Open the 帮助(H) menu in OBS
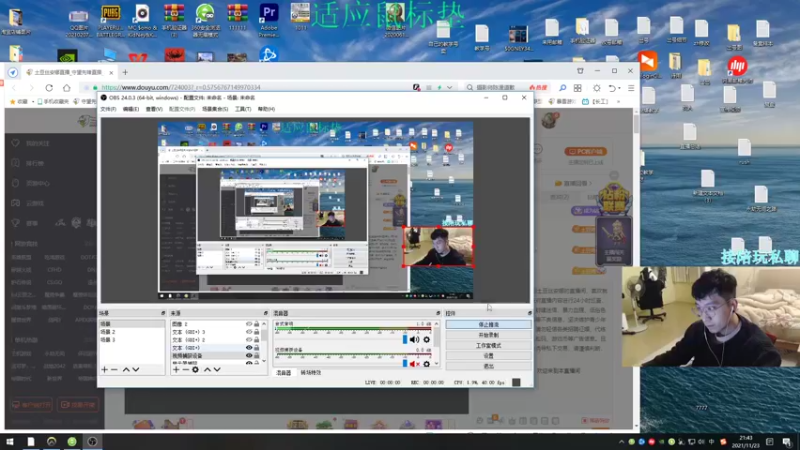The height and width of the screenshot is (450, 800). click(x=266, y=109)
